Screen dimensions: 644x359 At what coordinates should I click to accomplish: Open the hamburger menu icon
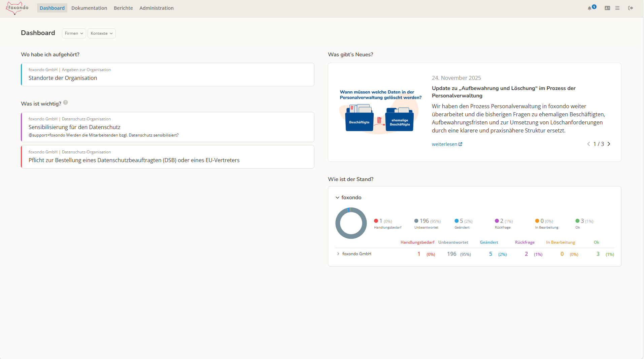[x=617, y=8]
